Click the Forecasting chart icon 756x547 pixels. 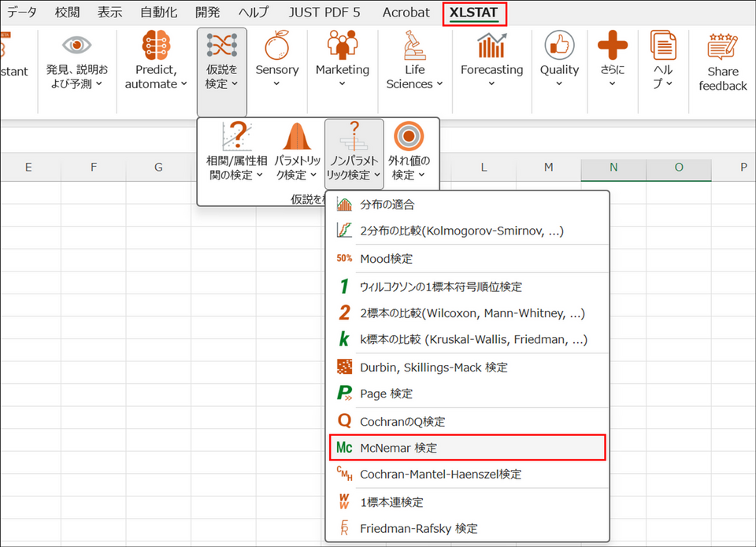click(491, 46)
